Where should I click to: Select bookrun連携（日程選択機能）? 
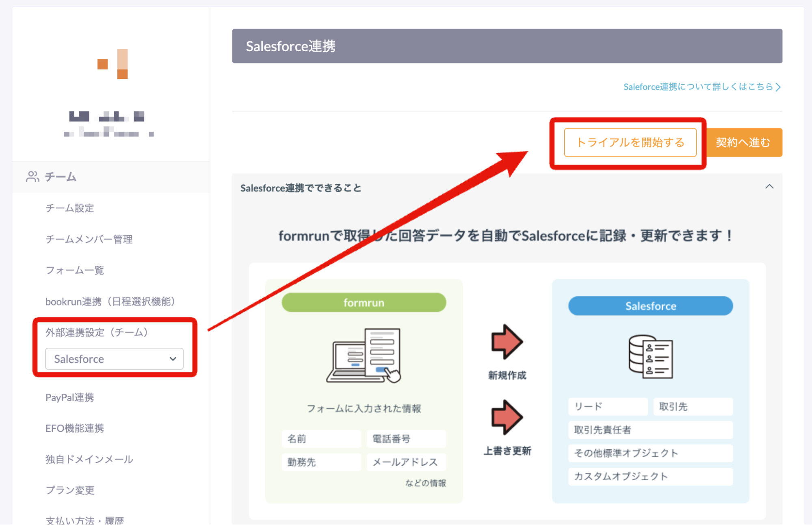pos(110,302)
